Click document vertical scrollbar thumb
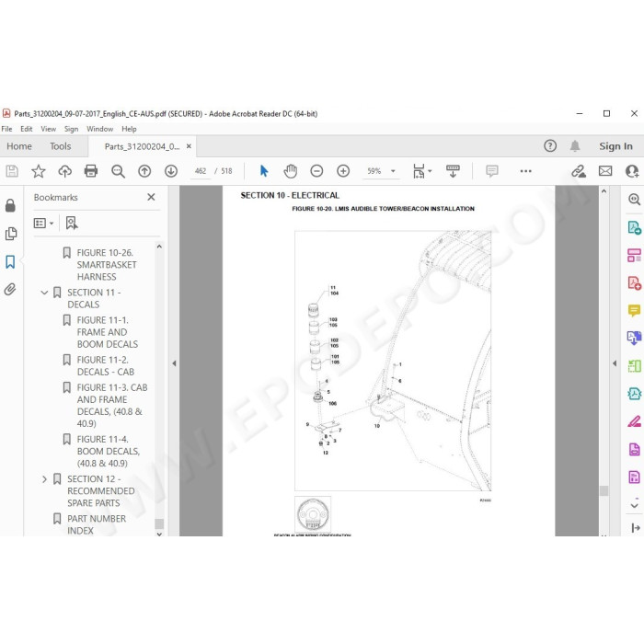Screen dimensions: 644x644 tap(604, 490)
